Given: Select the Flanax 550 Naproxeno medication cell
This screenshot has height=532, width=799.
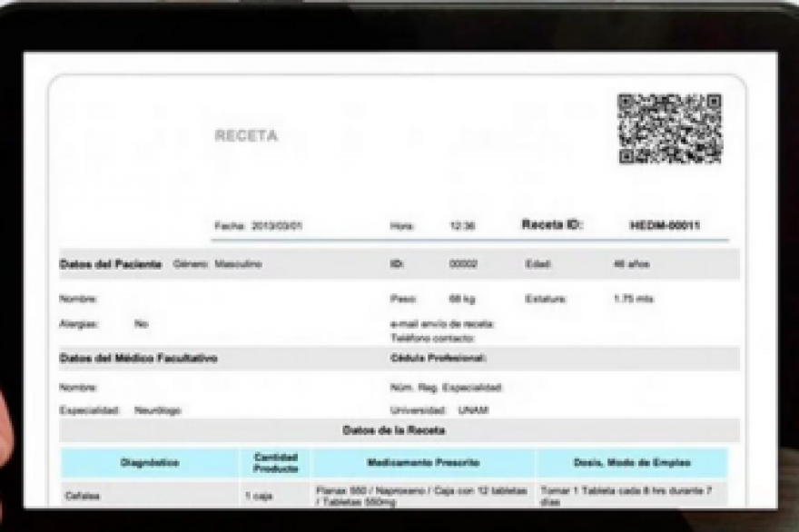Looking at the screenshot, I should click(423, 496).
